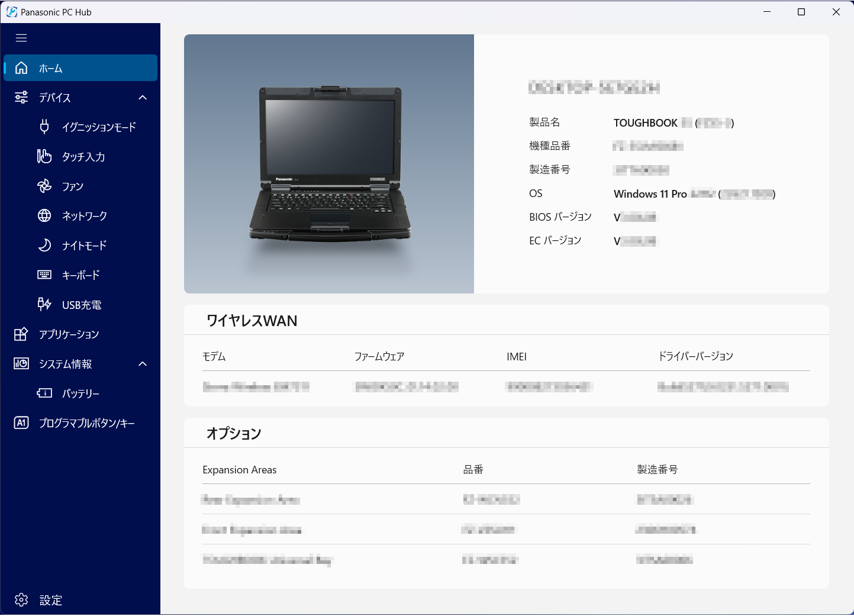The width and height of the screenshot is (854, 616).
Task: Click the keyboard icon
Action: click(44, 275)
